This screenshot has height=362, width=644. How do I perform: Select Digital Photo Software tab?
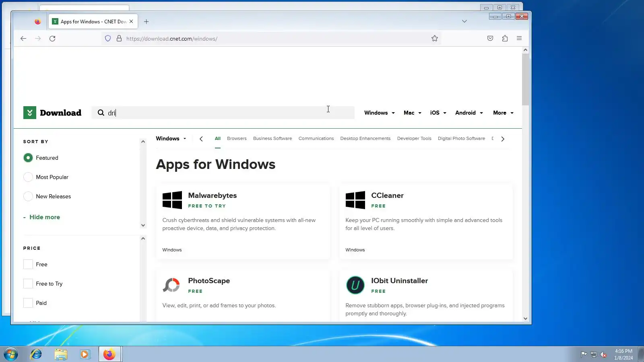[461, 138]
